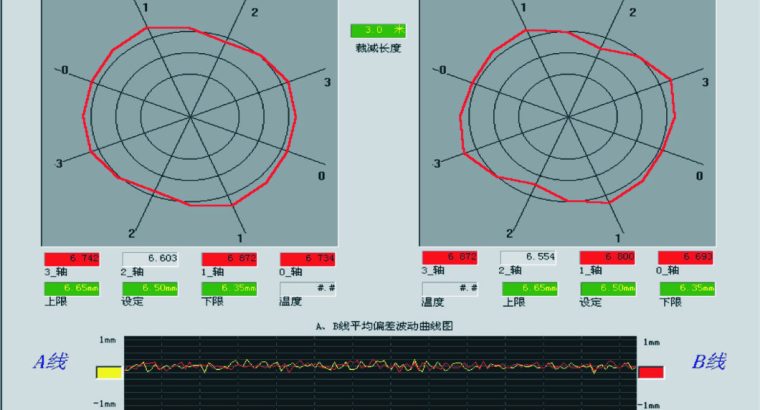
Task: Select the 裁减长度 label
Action: pos(378,48)
